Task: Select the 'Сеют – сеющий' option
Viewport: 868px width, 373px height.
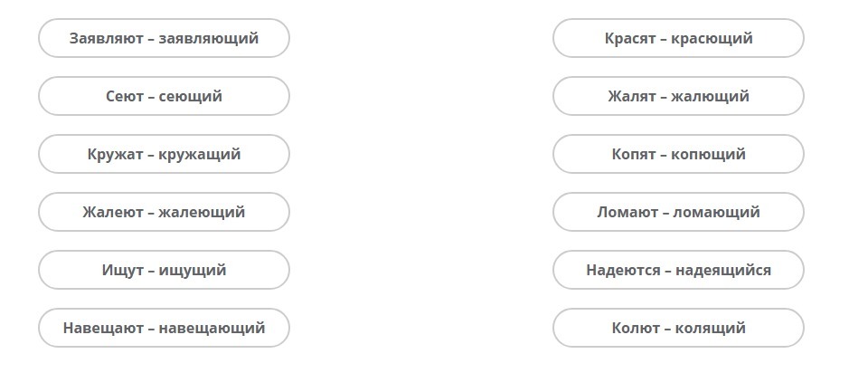Action: pyautogui.click(x=164, y=96)
